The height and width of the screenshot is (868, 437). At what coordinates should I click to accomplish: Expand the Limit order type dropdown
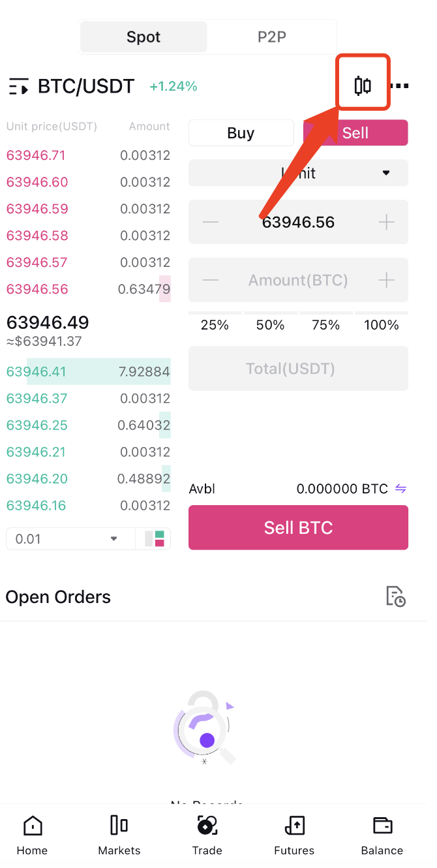pos(298,173)
